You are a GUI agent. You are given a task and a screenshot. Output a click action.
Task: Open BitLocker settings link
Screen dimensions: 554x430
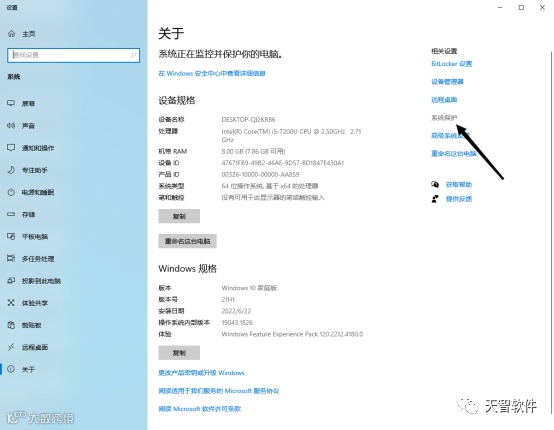click(x=451, y=64)
